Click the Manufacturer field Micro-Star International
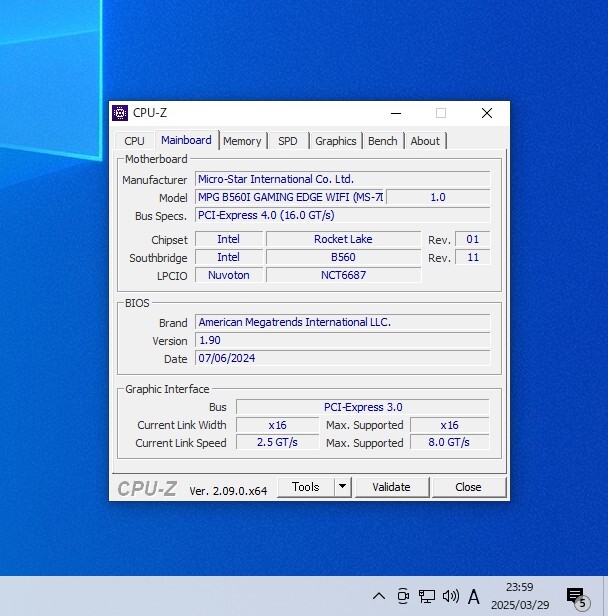Image resolution: width=608 pixels, height=616 pixels. [x=342, y=179]
